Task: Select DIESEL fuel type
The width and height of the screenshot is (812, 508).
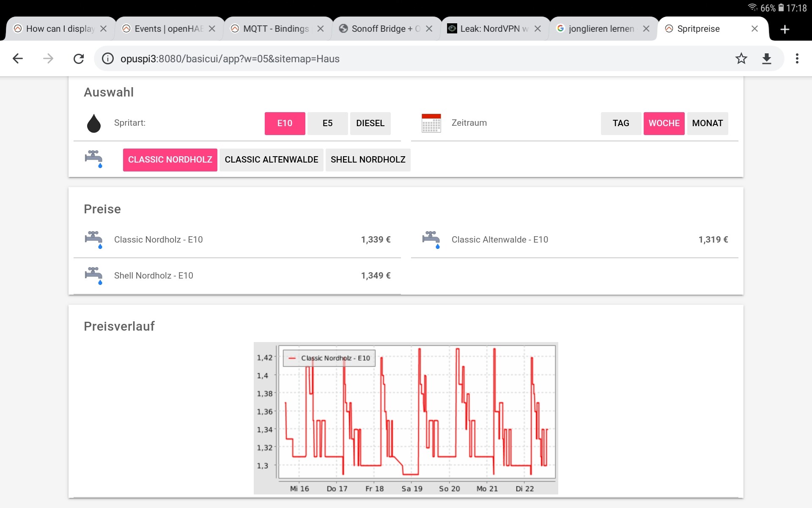Action: (370, 123)
